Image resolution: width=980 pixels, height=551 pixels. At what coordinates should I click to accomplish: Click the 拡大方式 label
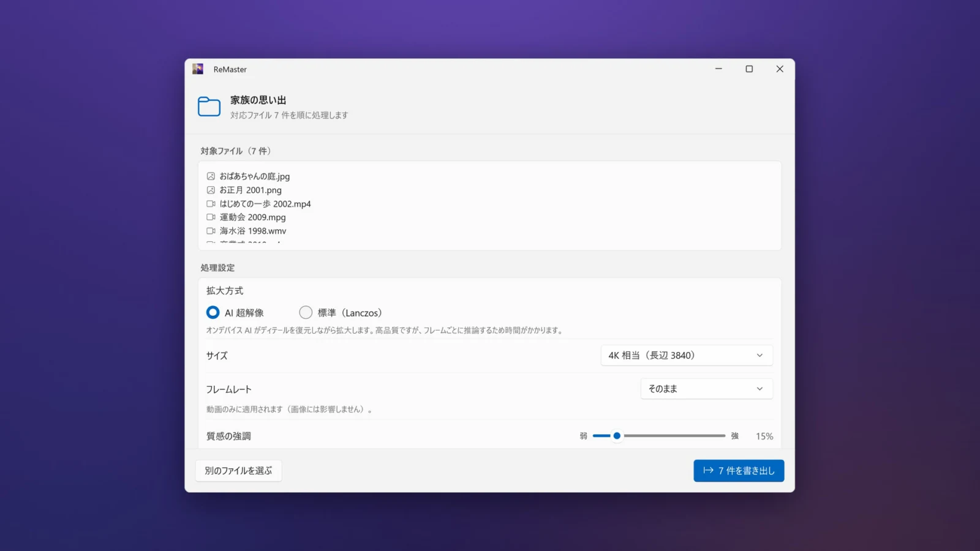225,291
